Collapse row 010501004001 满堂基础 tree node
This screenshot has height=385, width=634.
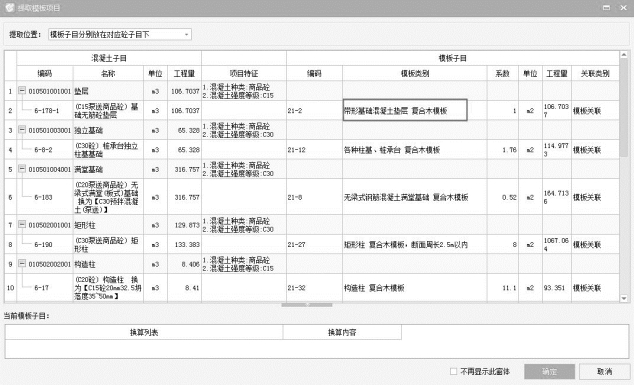pyautogui.click(x=22, y=169)
